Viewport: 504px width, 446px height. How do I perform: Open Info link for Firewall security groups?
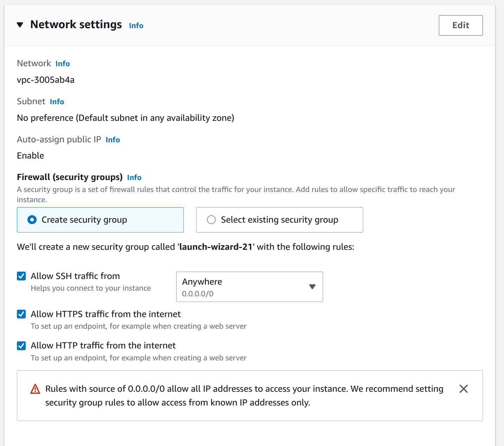(x=134, y=178)
